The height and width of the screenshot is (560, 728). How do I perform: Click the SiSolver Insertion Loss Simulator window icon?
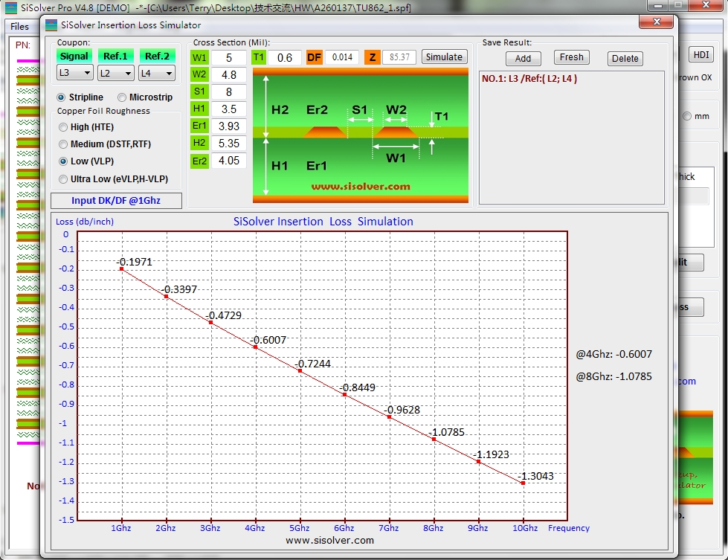52,25
